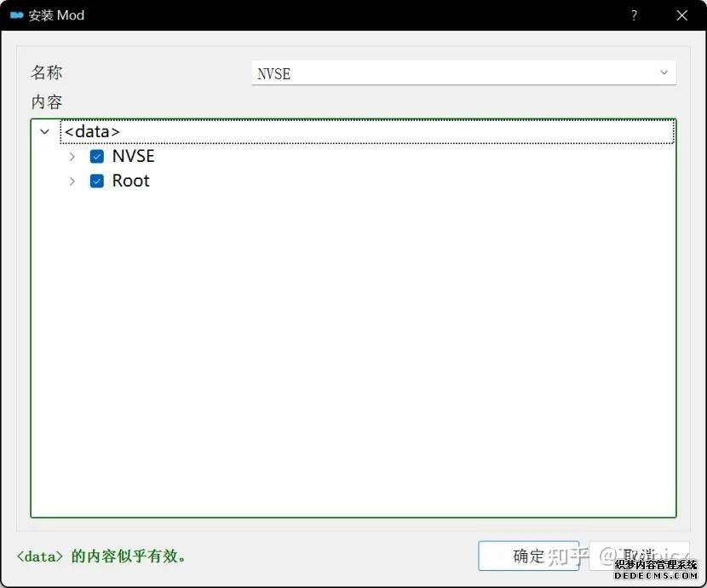Expand the NVSE tree node
This screenshot has height=588, width=707.
pyautogui.click(x=72, y=157)
